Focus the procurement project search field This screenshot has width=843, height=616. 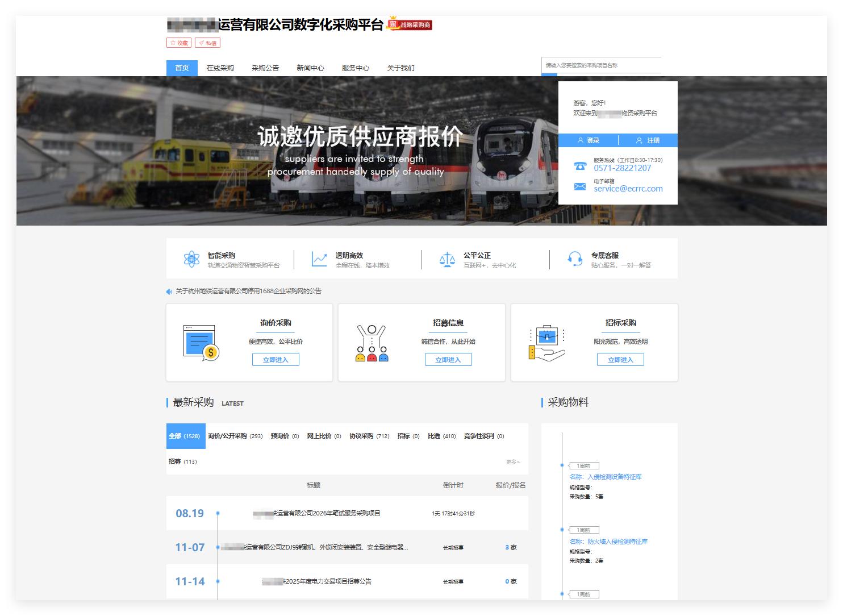click(601, 65)
